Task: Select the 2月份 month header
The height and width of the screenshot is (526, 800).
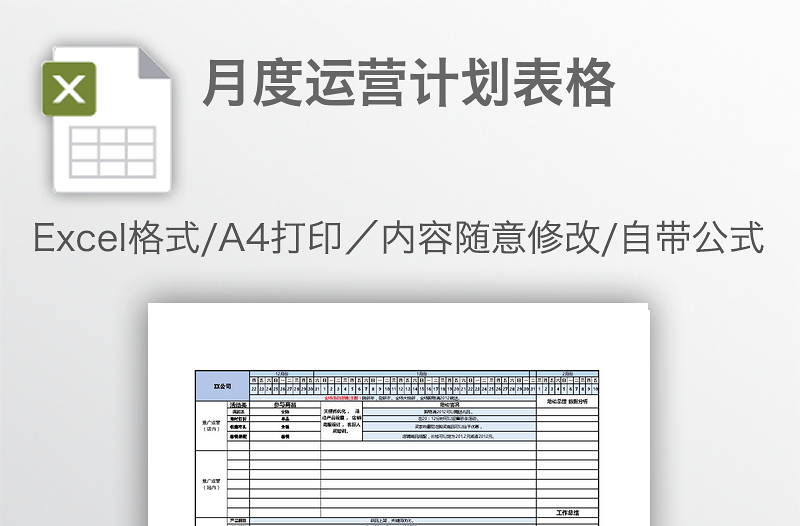Action: click(567, 374)
